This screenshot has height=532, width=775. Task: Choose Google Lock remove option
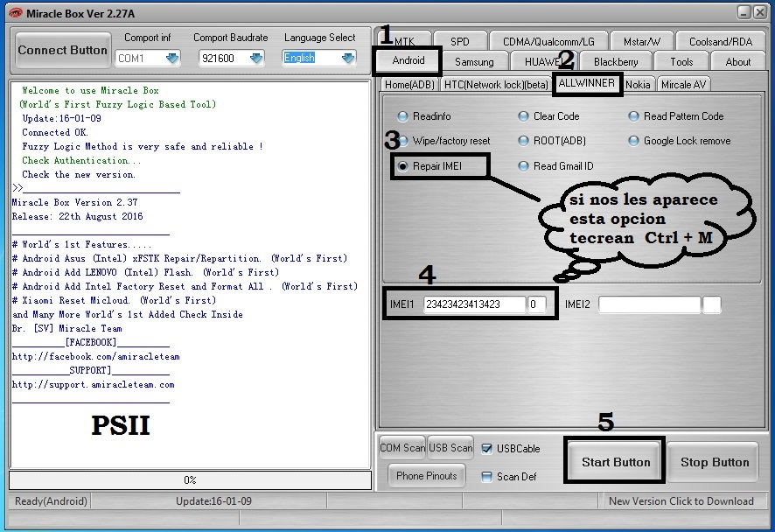coord(633,141)
